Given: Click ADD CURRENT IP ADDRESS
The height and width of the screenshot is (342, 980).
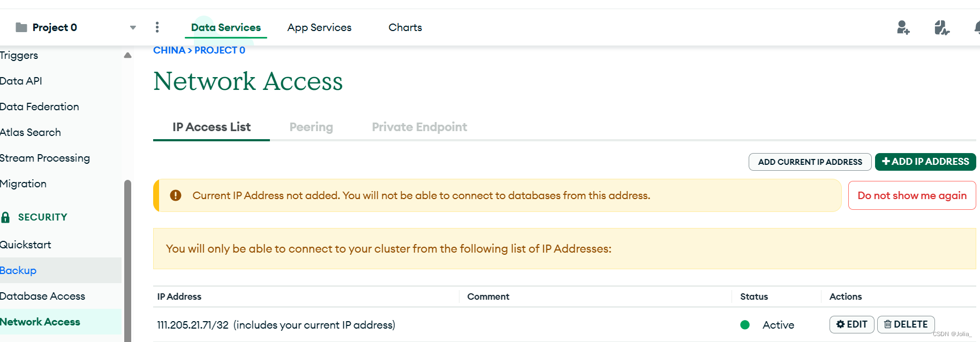Looking at the screenshot, I should tap(810, 162).
